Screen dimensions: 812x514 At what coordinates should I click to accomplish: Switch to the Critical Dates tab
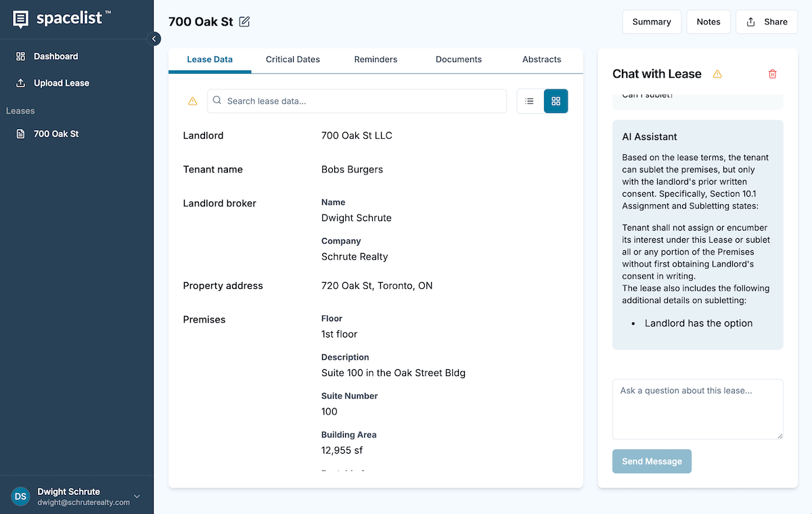point(292,60)
